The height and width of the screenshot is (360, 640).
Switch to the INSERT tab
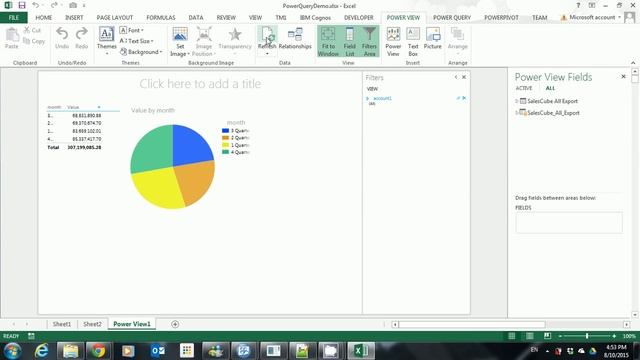74,18
